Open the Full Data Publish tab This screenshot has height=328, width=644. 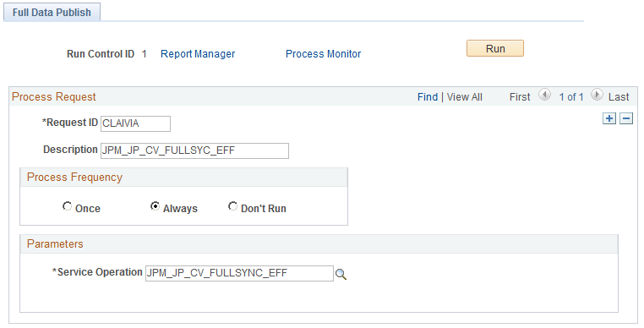coord(52,13)
